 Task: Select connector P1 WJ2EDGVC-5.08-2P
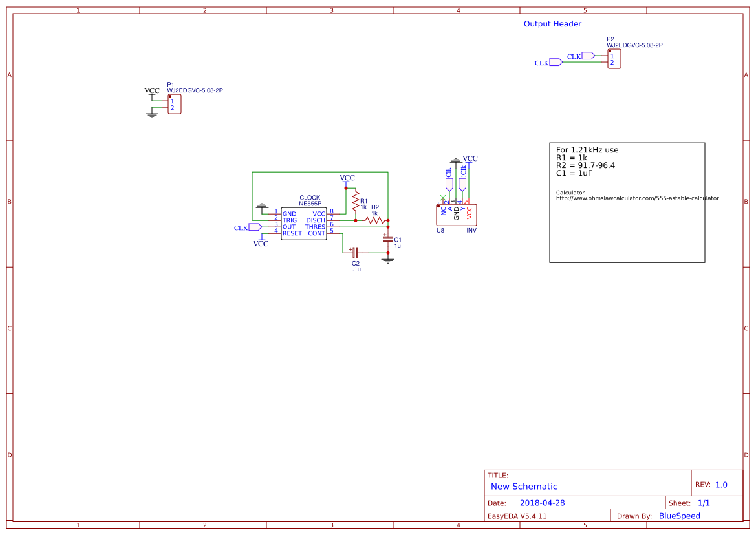tap(173, 104)
